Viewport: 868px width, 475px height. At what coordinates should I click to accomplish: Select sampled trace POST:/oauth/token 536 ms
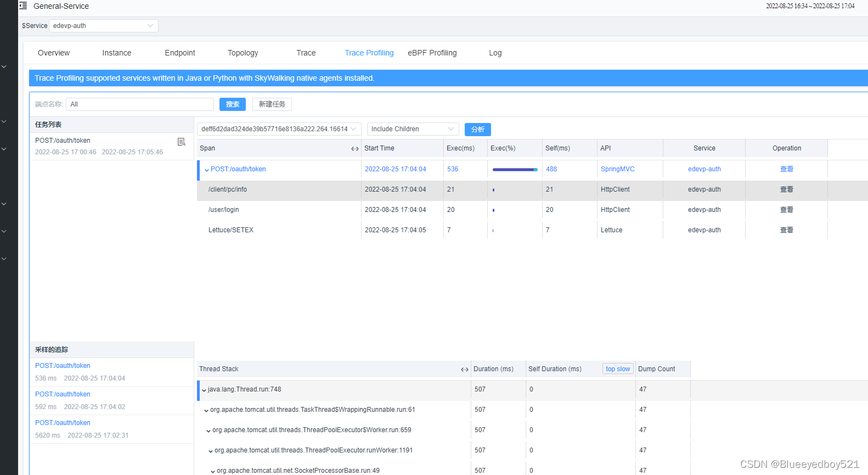[x=111, y=372]
